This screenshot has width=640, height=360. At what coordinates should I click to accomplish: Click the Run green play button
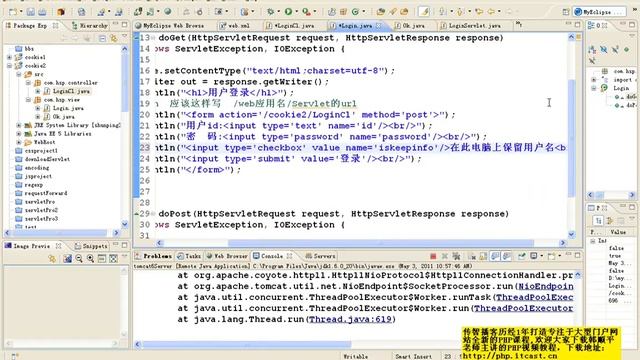288,12
